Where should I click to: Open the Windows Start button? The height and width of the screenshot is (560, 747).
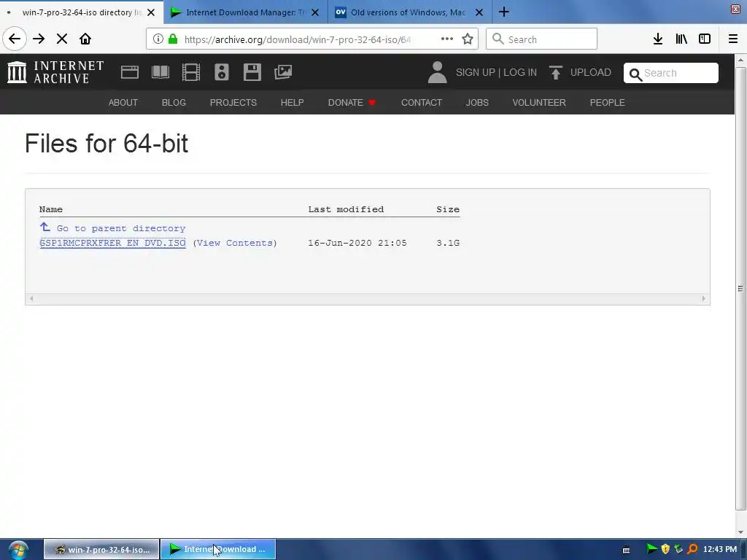18,550
